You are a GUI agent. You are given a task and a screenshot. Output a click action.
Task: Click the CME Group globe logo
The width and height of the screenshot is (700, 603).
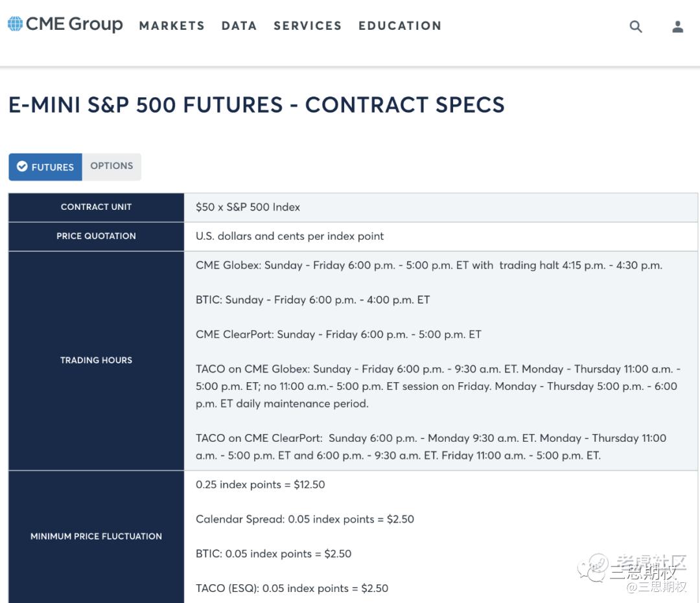(15, 25)
